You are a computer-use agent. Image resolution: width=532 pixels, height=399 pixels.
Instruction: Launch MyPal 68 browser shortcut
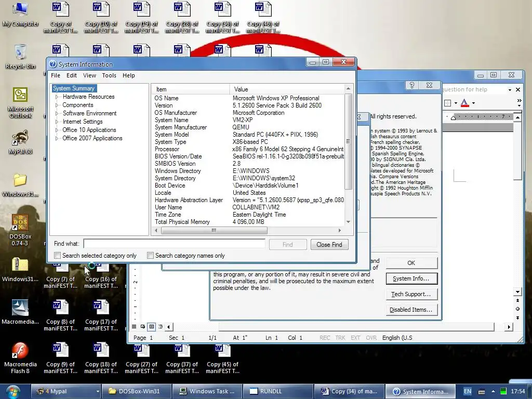point(20,142)
